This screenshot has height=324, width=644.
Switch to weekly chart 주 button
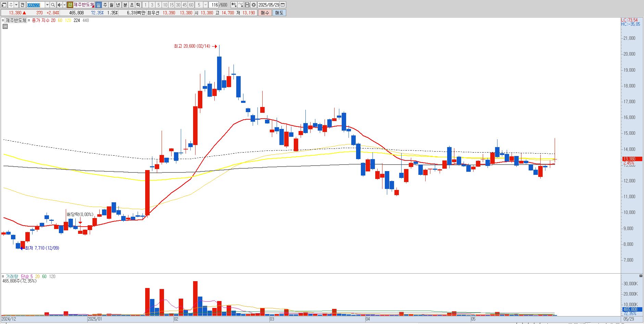[105, 5]
